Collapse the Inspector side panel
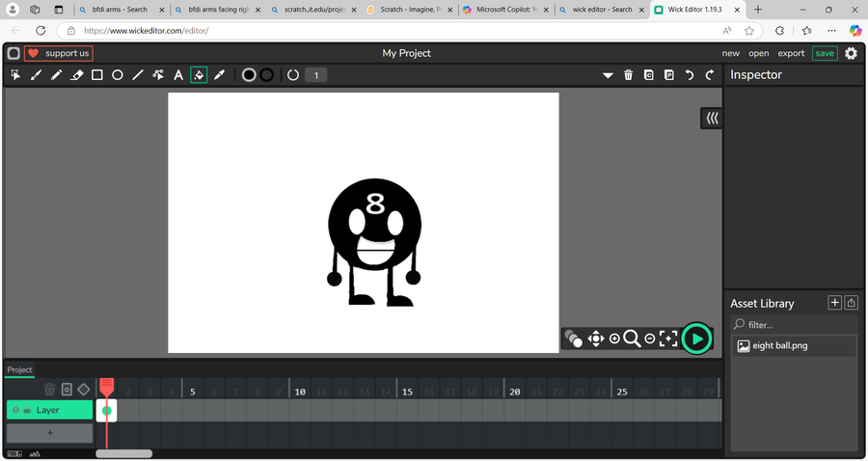 [x=712, y=118]
